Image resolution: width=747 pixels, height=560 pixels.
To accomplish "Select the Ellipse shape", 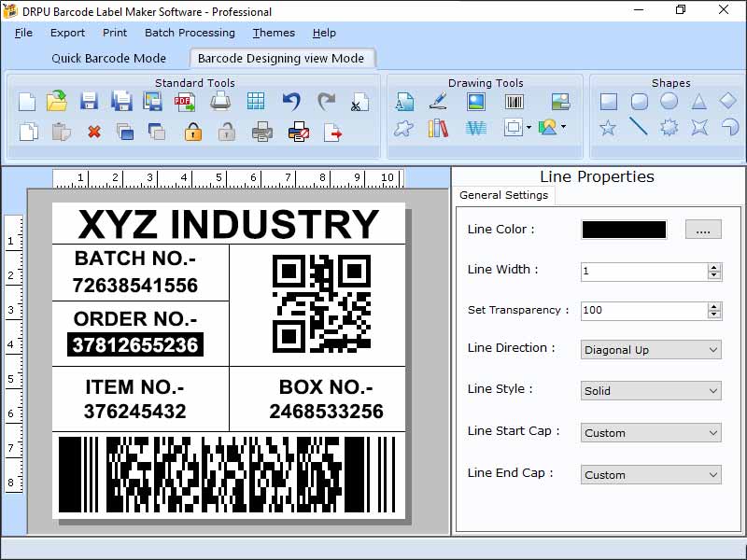I will (669, 101).
